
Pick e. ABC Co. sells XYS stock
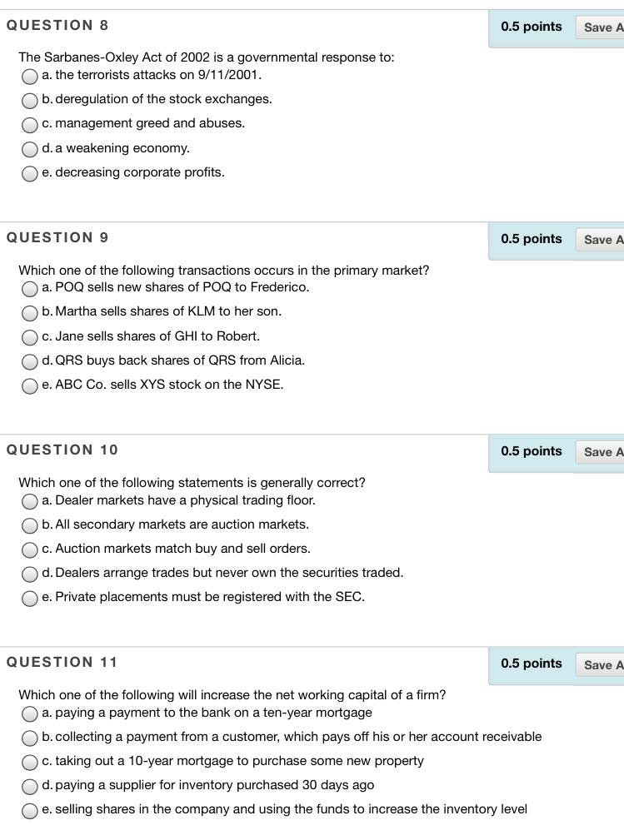point(29,385)
